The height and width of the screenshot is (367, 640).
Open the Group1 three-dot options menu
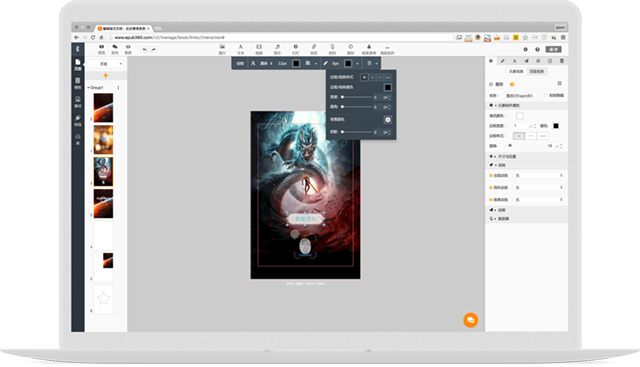(118, 88)
